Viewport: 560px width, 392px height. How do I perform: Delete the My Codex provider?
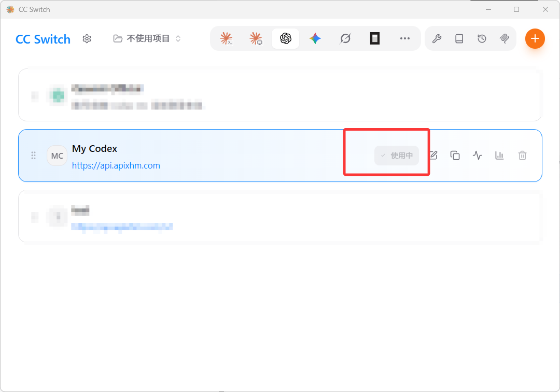[x=522, y=156]
